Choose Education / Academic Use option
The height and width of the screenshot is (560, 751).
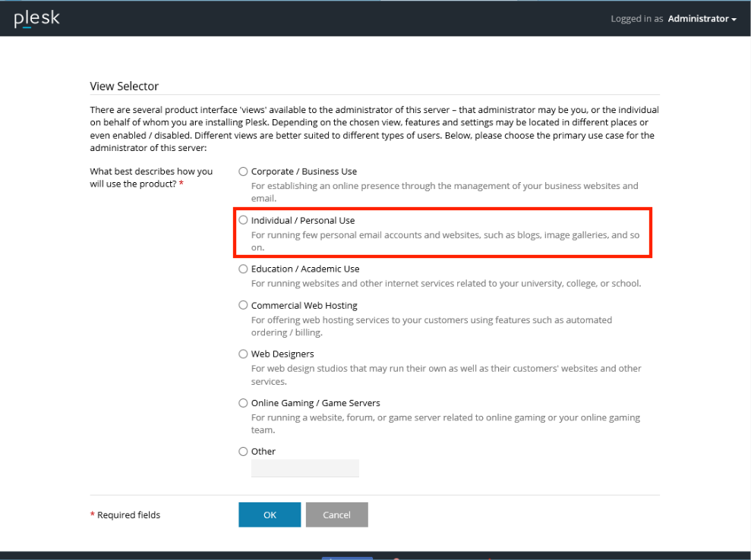pos(243,269)
